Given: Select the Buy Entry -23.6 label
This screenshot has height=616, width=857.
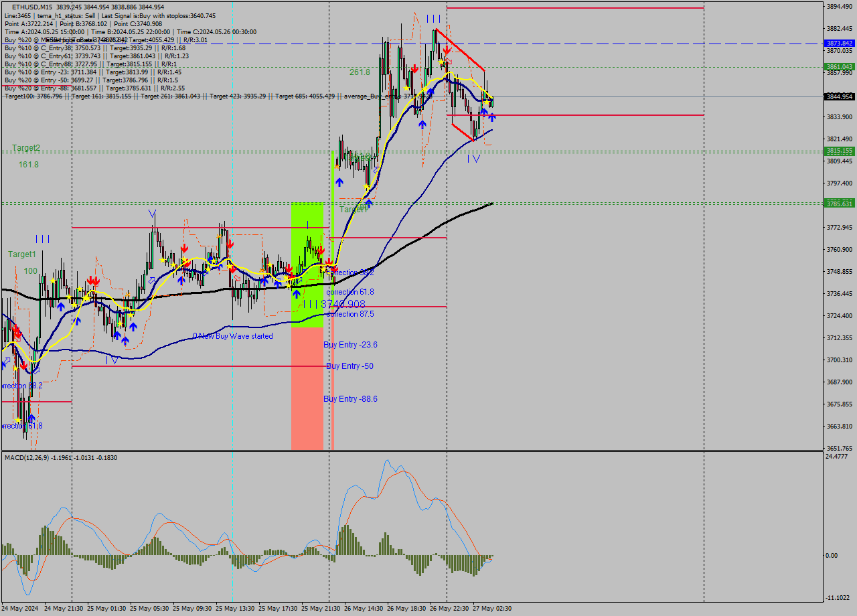Looking at the screenshot, I should 350,345.
